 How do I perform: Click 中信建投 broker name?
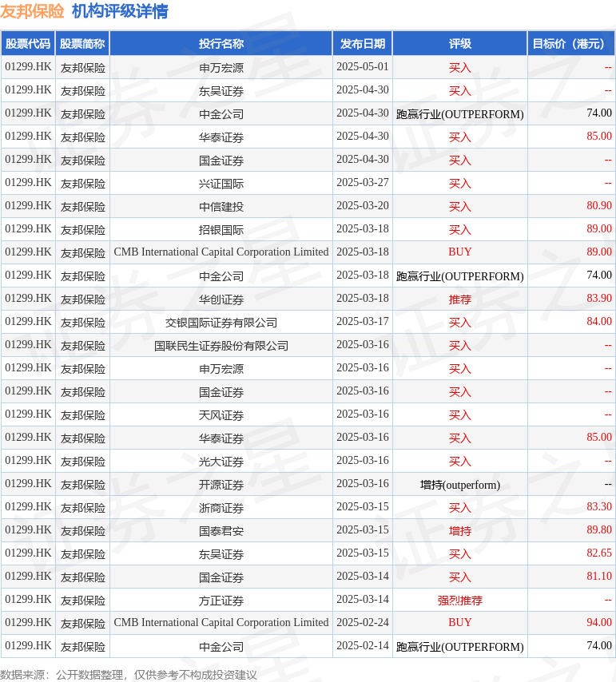[221, 206]
